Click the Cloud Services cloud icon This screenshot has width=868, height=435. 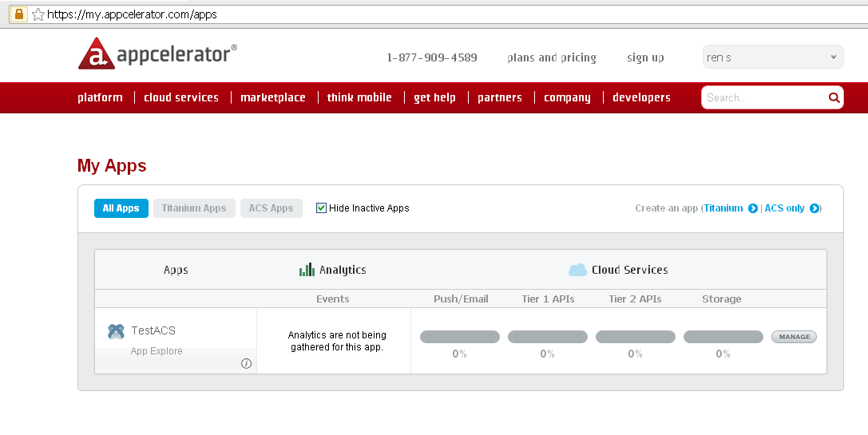577,270
